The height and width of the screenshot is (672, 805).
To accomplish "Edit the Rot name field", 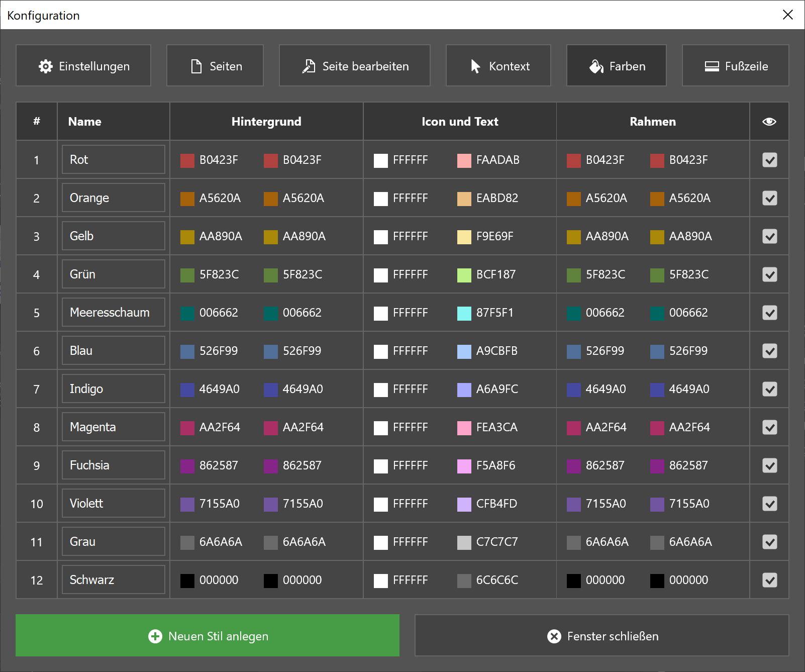I will tap(114, 159).
